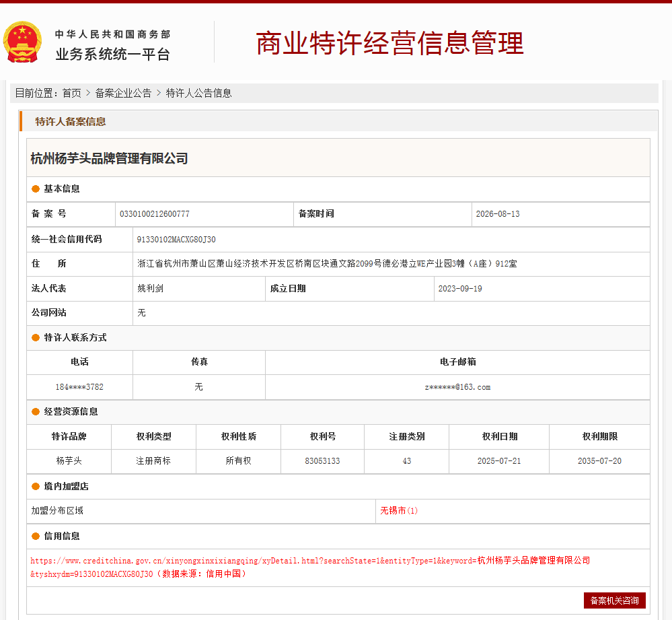Click the 加盟分布区域 label

point(57,511)
